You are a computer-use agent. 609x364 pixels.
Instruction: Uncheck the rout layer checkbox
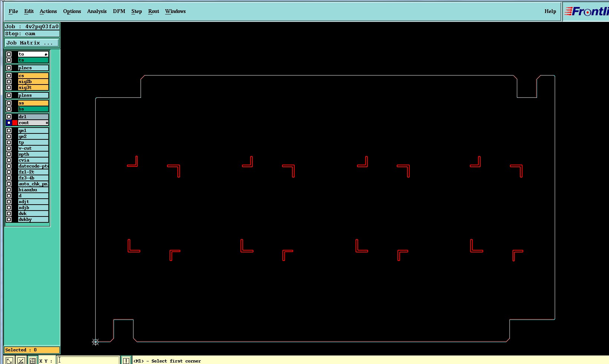pyautogui.click(x=9, y=123)
